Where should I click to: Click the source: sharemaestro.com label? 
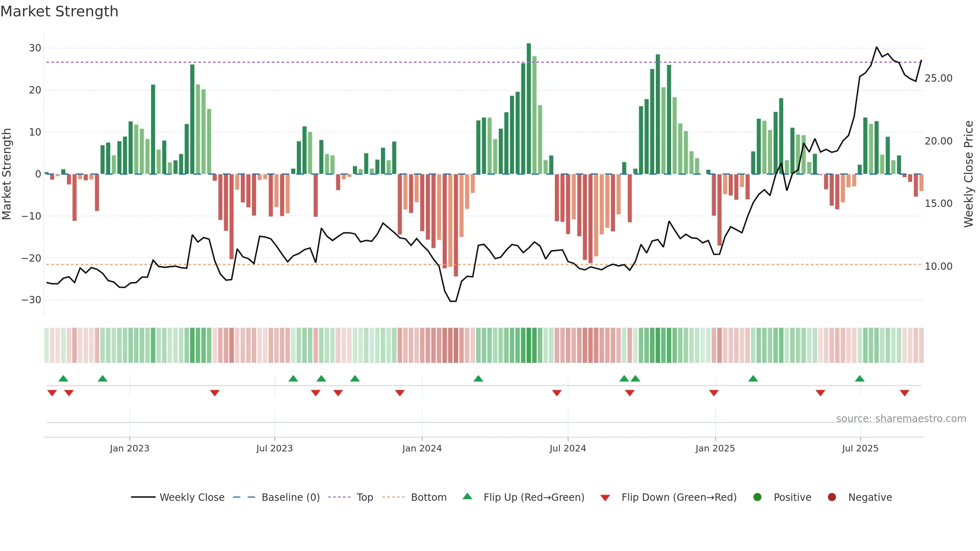(901, 418)
